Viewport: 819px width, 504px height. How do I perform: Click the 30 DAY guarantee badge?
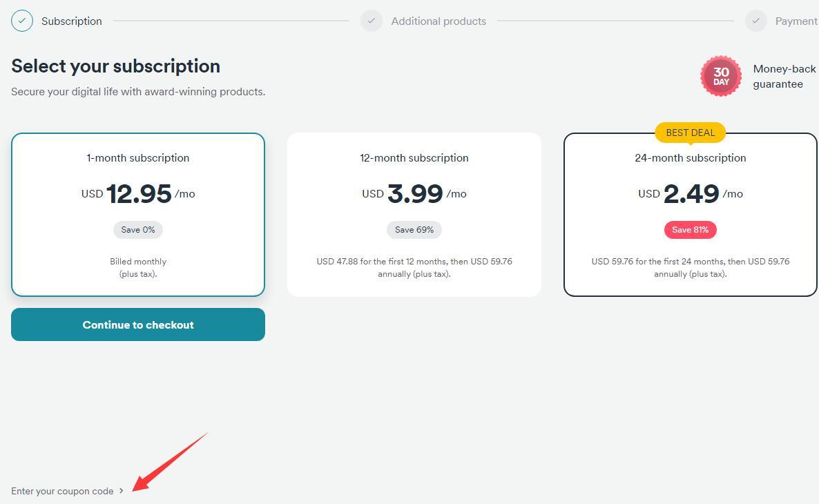pos(721,76)
